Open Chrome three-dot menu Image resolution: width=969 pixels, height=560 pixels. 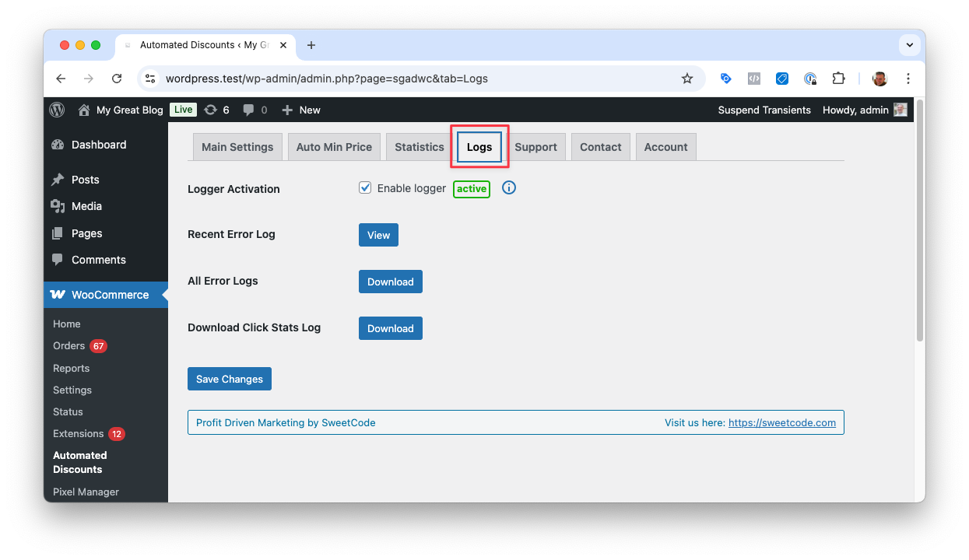click(x=908, y=78)
